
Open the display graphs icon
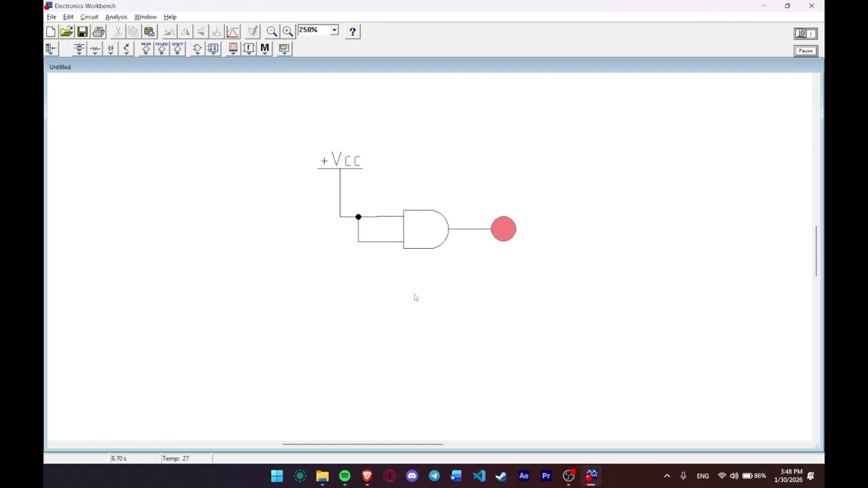click(233, 31)
